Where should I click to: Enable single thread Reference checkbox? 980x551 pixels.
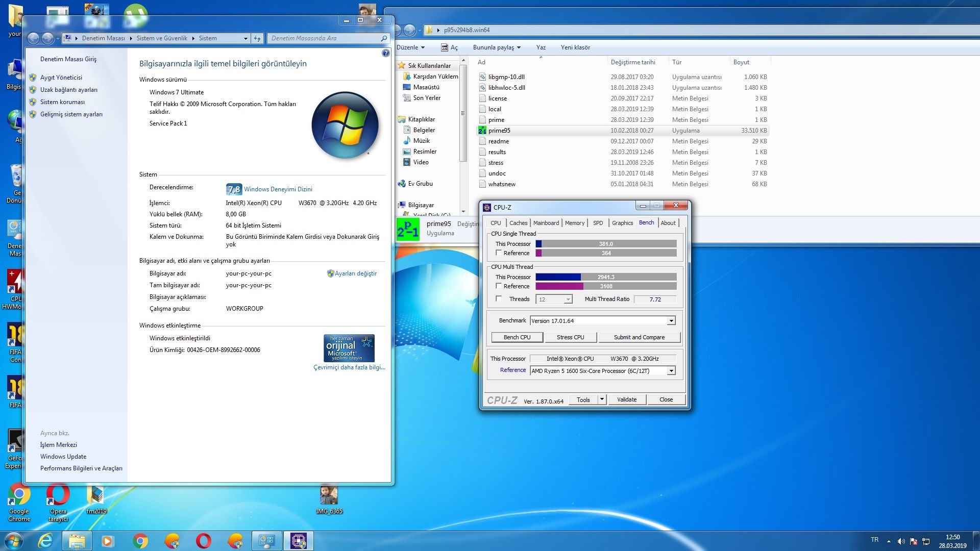click(499, 253)
